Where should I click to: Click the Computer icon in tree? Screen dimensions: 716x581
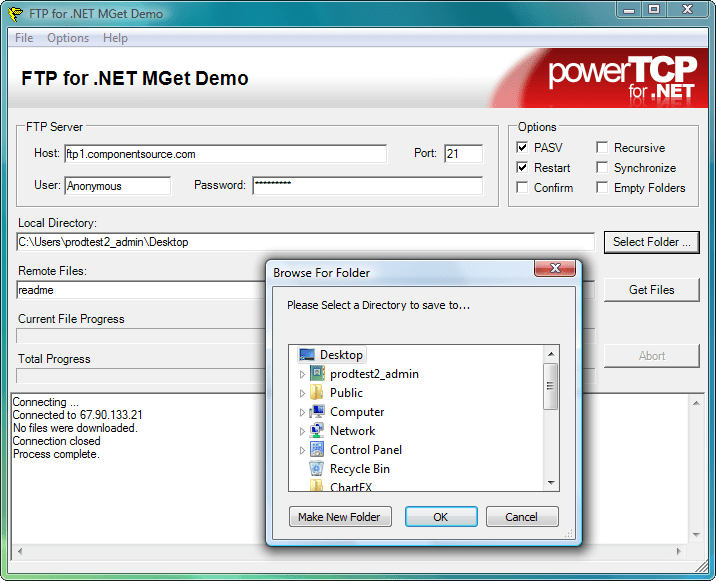pyautogui.click(x=317, y=412)
